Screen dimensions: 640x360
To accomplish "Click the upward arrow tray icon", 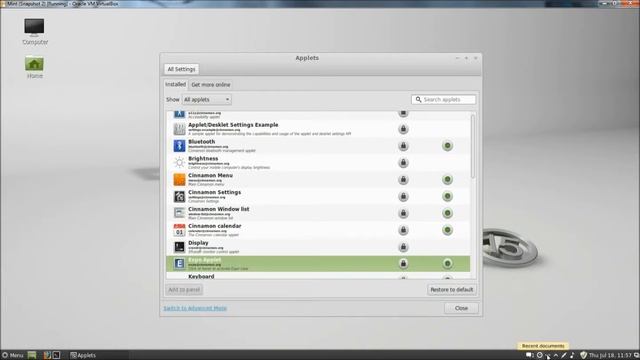I will pos(556,355).
